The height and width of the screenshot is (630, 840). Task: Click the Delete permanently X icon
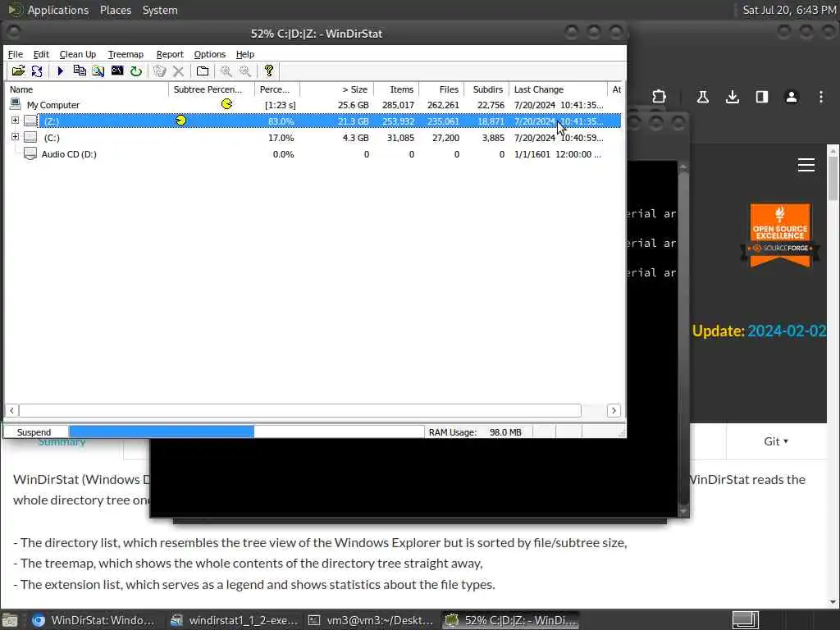178,71
